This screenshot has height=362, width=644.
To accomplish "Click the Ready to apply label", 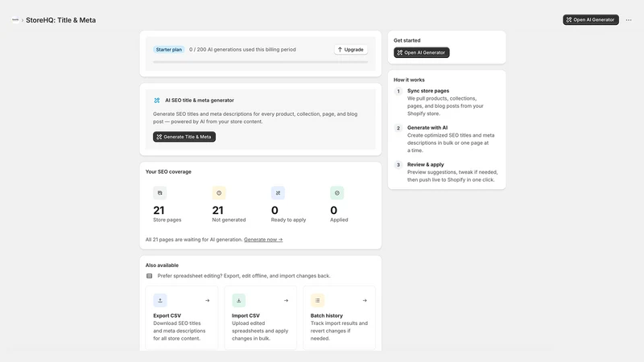I will [x=288, y=220].
